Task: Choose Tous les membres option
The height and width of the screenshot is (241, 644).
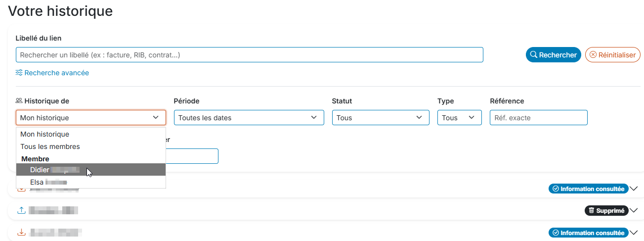Action: (x=50, y=146)
